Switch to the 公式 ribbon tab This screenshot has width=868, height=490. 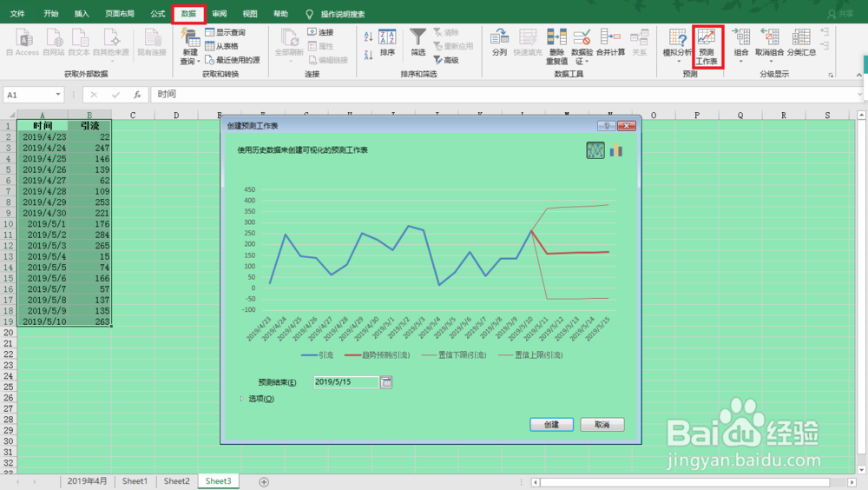[x=158, y=14]
